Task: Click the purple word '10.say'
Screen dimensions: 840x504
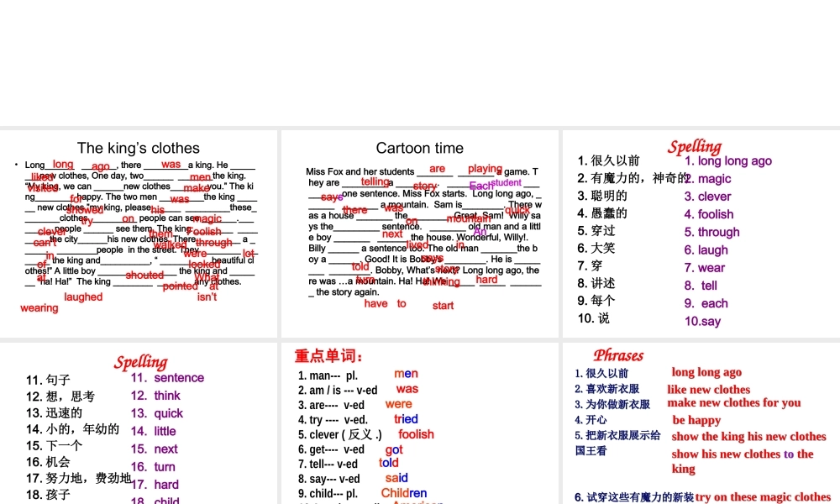Action: coord(702,322)
